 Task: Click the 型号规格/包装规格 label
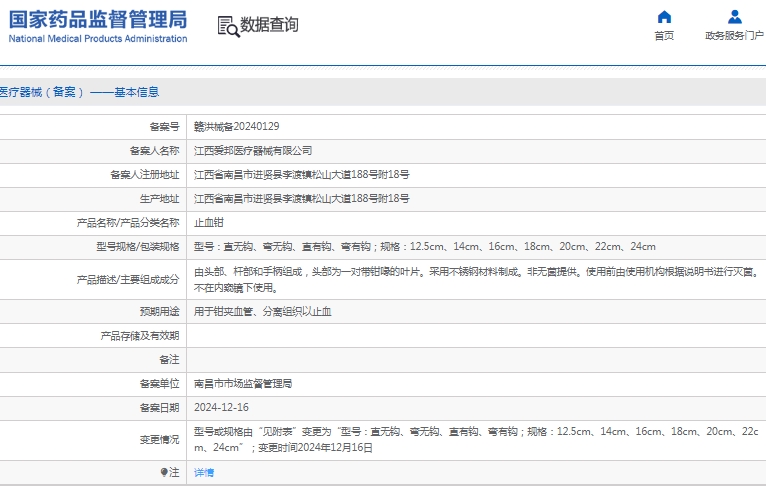point(138,246)
